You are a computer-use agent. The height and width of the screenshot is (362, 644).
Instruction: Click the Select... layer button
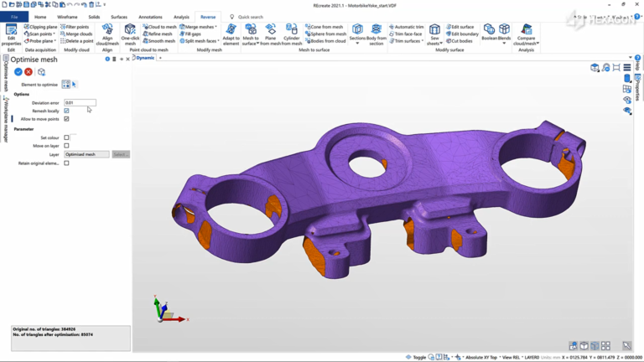[121, 154]
